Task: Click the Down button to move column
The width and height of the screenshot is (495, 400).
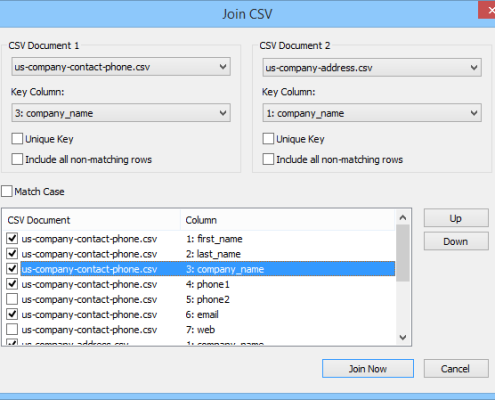Action: pyautogui.click(x=456, y=241)
